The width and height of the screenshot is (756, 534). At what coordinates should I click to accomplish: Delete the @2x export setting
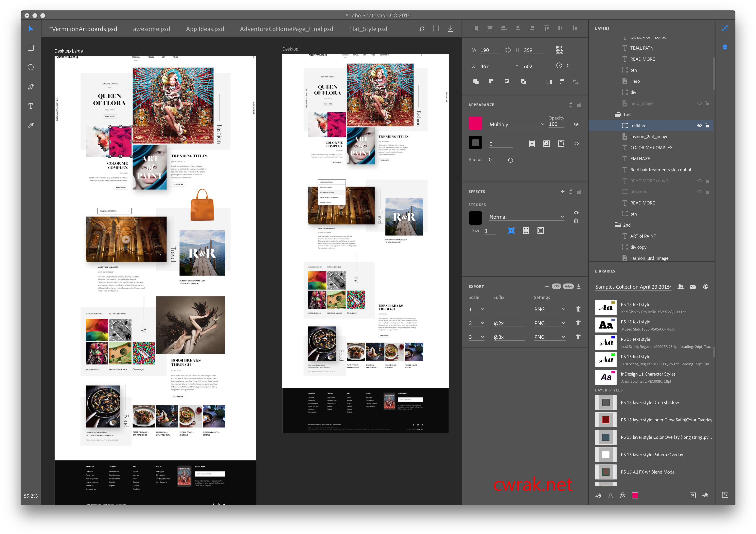(x=578, y=323)
